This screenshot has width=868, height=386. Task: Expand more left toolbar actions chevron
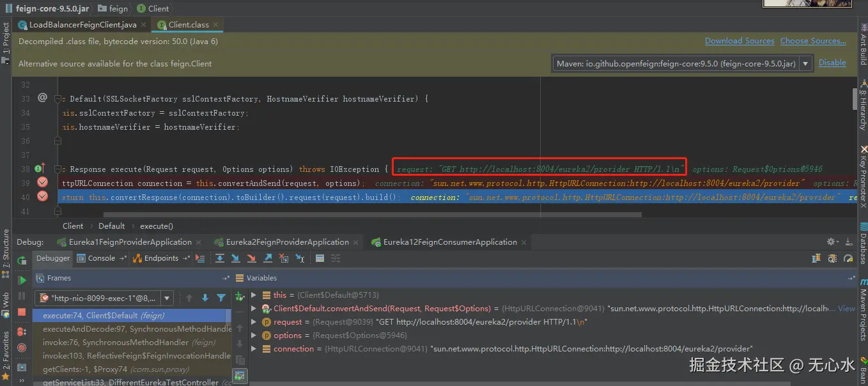click(x=22, y=382)
